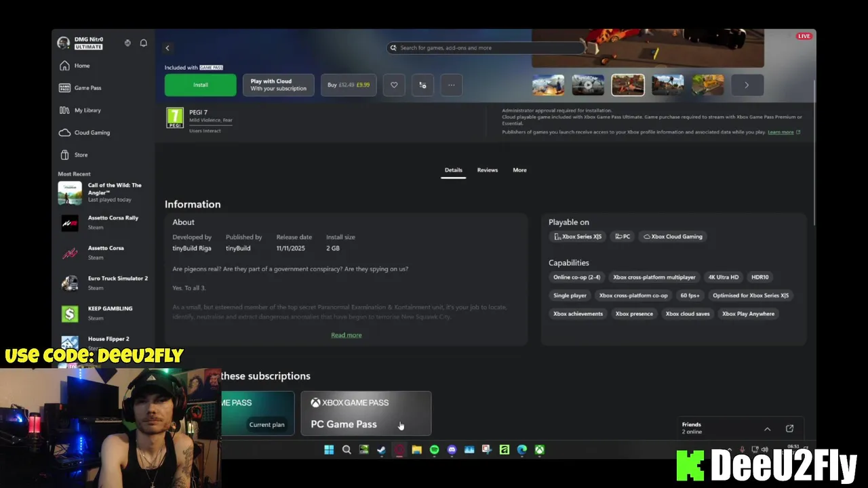The height and width of the screenshot is (488, 868).
Task: Open Discord from the taskbar
Action: (x=452, y=449)
